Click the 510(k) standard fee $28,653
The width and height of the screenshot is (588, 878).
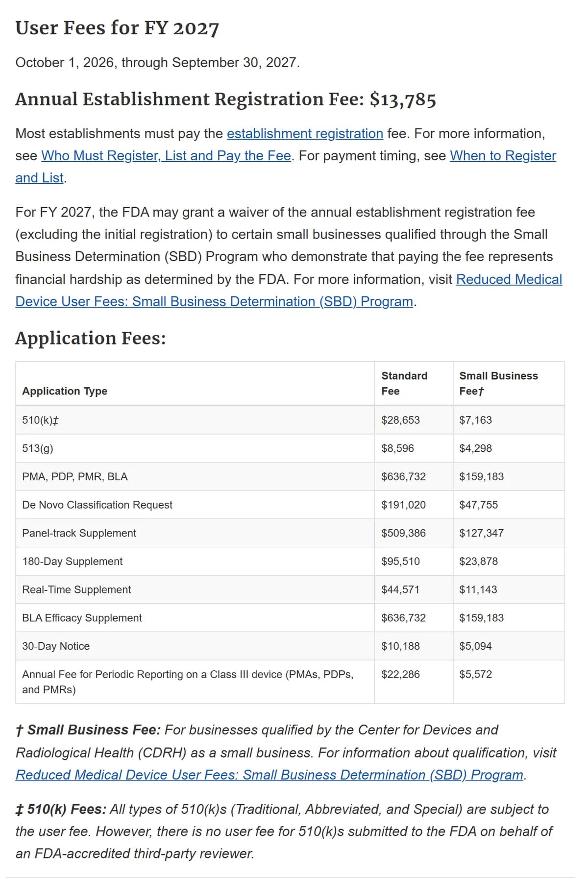point(401,420)
